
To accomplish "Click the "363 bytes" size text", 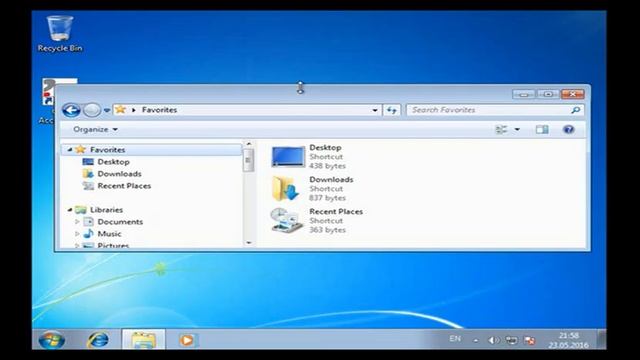I will [327, 230].
